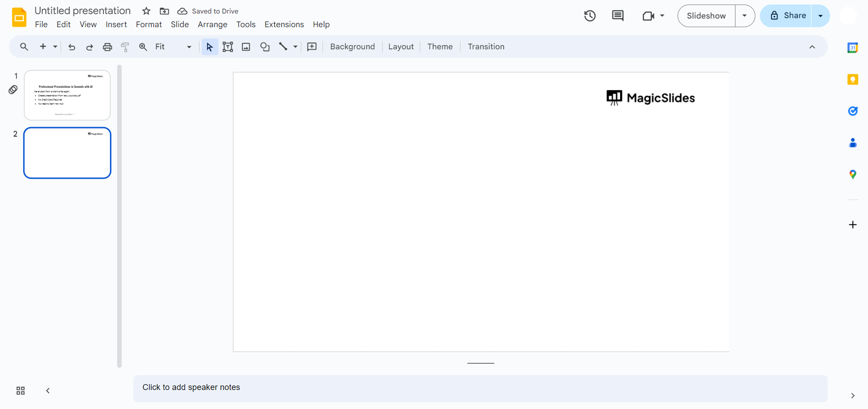Open the Google account avatar

848,16
